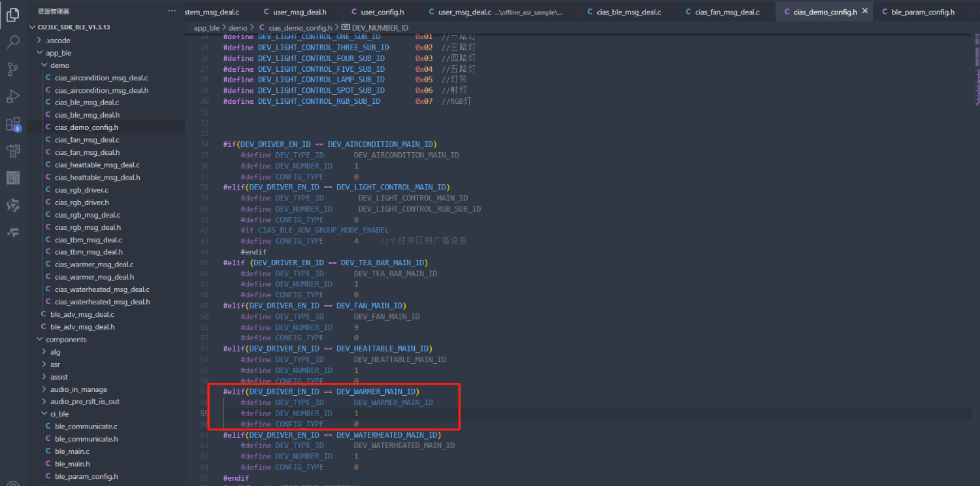980x486 pixels.
Task: Open Extensions view with 5 badge
Action: click(13, 124)
